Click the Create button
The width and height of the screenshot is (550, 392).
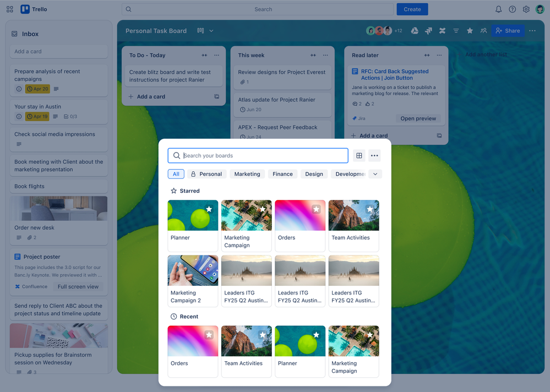pos(412,9)
